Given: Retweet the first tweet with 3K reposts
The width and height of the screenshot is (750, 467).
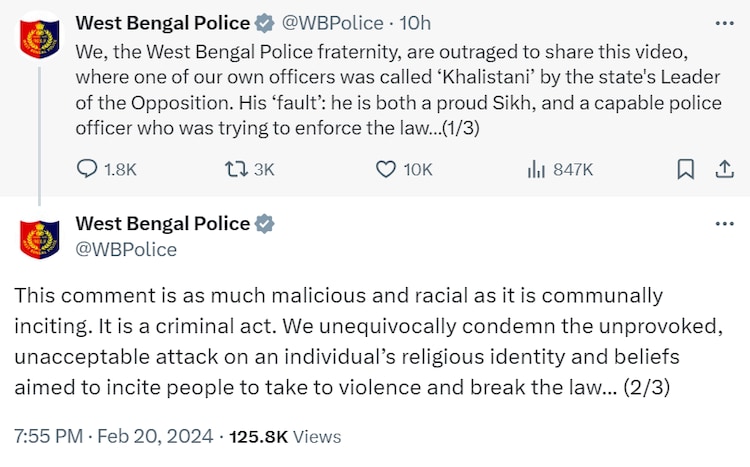Looking at the screenshot, I should 236,170.
